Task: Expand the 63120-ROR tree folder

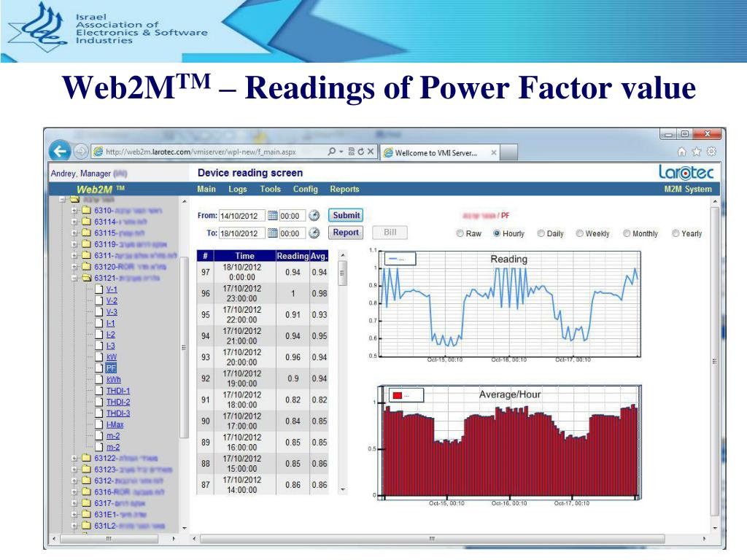Action: pos(74,267)
